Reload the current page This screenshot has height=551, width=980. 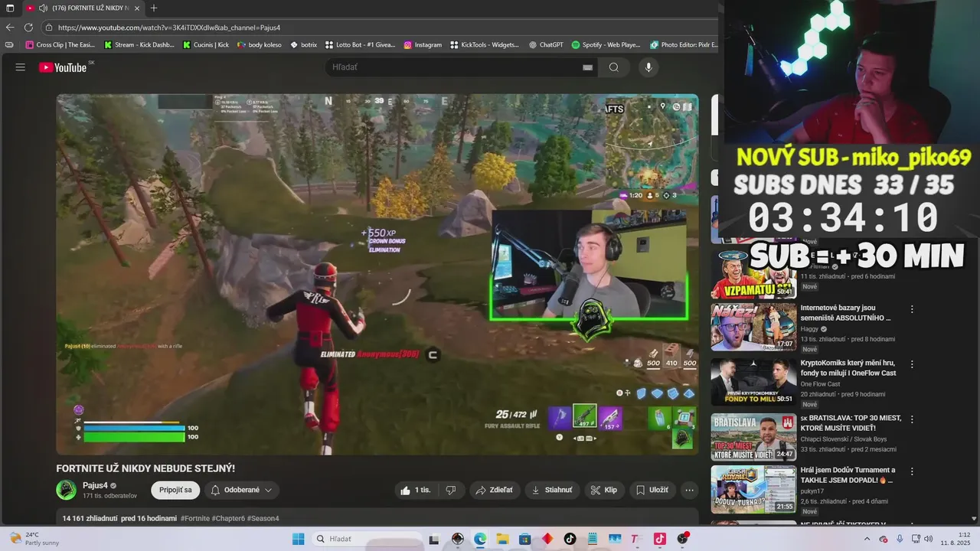pyautogui.click(x=28, y=28)
